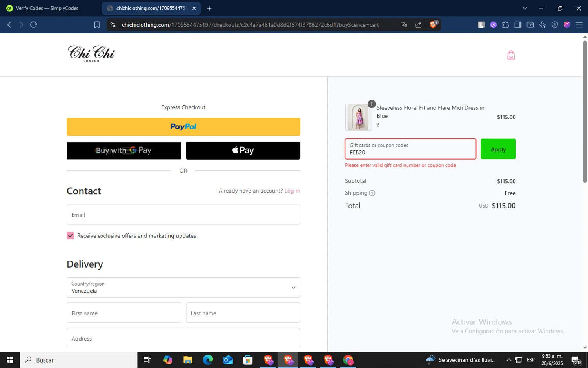Open browser main menu hamburger icon
The height and width of the screenshot is (368, 588).
click(579, 25)
